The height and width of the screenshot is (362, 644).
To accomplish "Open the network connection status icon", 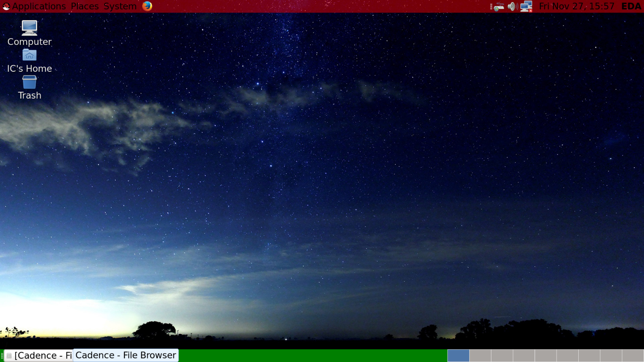I will [526, 7].
